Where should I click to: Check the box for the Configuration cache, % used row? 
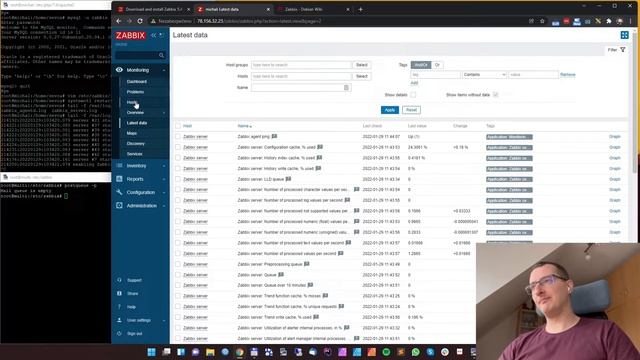[178, 147]
